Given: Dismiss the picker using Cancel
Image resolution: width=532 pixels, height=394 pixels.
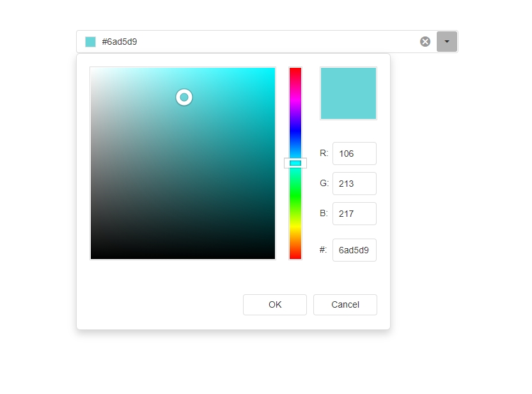Looking at the screenshot, I should [345, 305].
